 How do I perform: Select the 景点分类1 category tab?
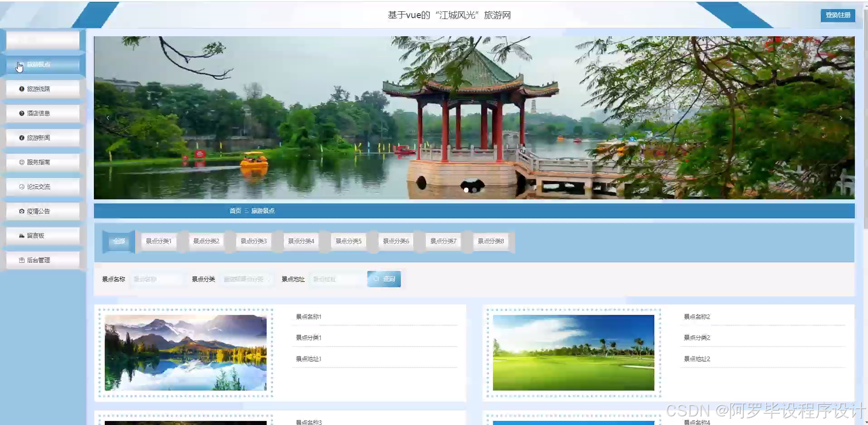pos(159,241)
